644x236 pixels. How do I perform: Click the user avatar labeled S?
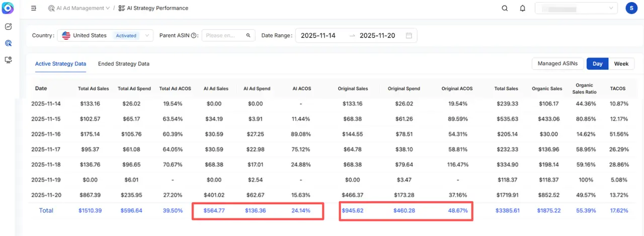tap(631, 8)
